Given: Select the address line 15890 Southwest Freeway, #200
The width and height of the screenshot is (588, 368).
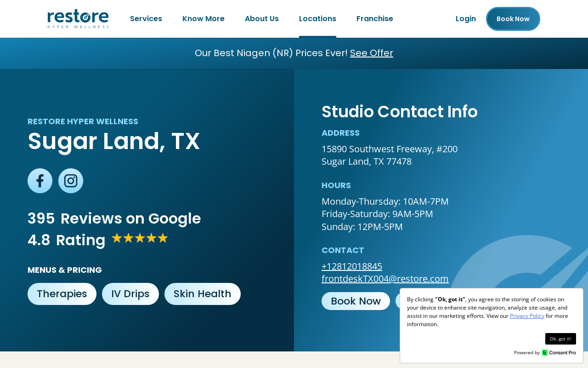Looking at the screenshot, I should [390, 149].
